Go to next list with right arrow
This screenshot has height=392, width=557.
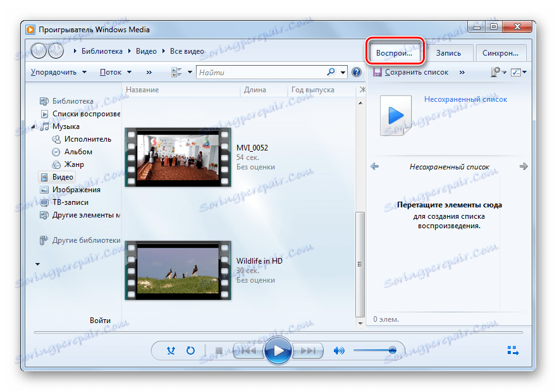click(523, 166)
